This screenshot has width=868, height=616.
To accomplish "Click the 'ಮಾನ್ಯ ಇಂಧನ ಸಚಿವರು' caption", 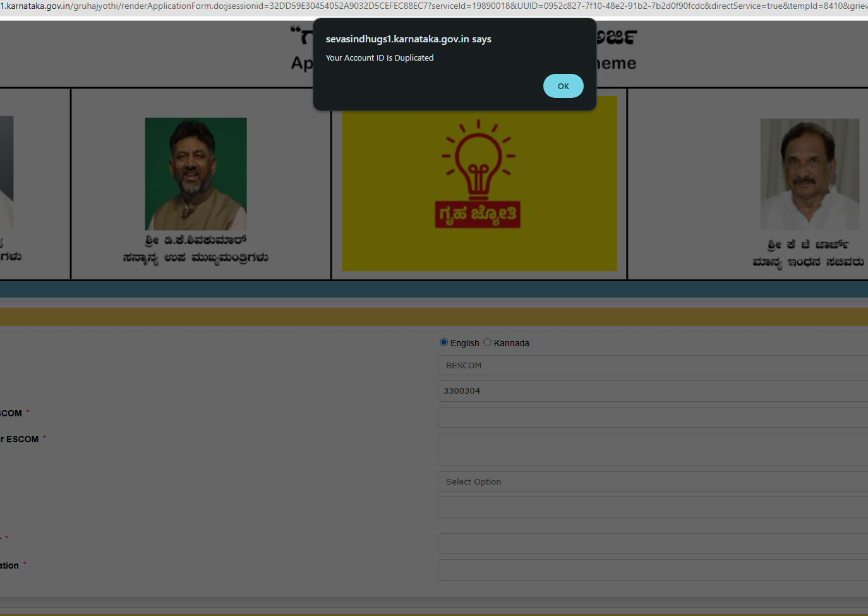I will click(x=809, y=262).
